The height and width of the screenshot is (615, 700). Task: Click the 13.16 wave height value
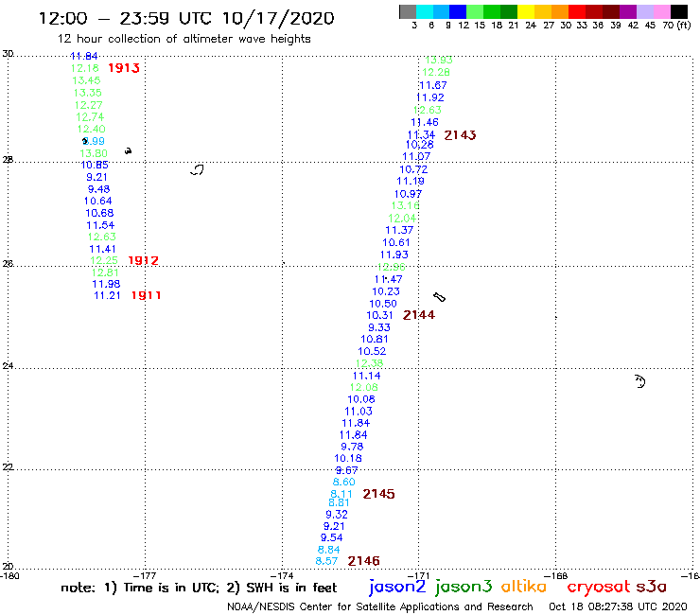point(406,205)
